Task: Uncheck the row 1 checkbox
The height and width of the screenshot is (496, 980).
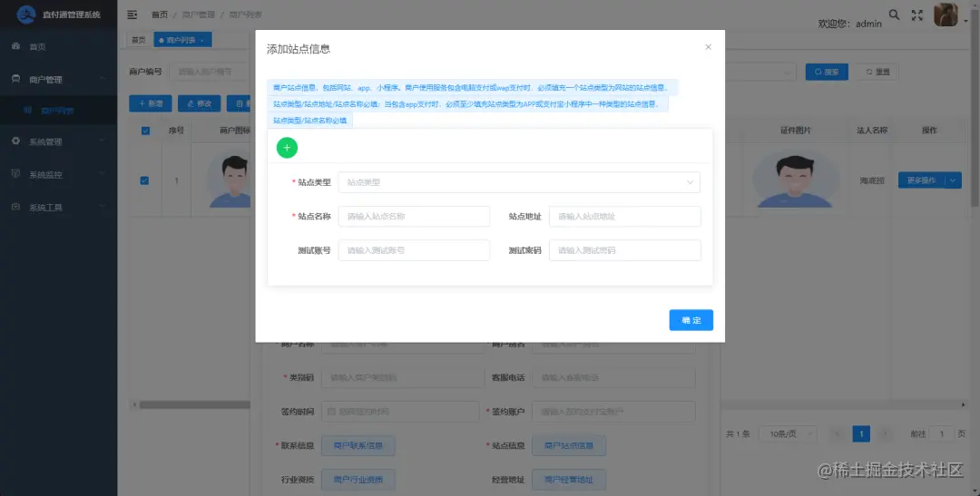Action: (x=144, y=180)
